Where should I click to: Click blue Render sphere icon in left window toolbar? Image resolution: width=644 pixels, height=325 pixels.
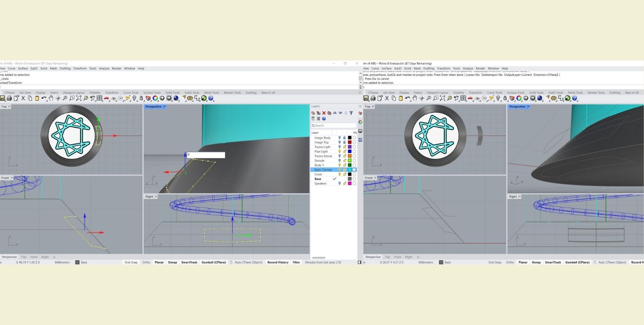(176, 98)
